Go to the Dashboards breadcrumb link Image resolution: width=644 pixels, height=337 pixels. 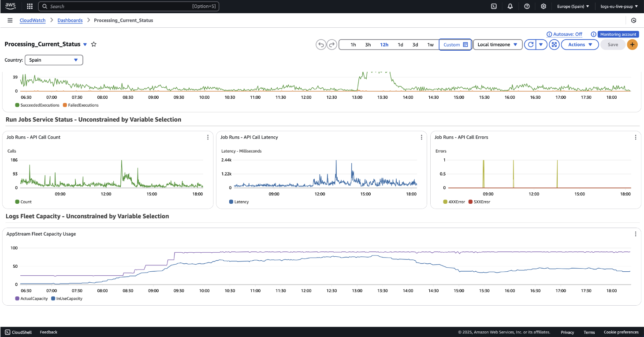(70, 20)
